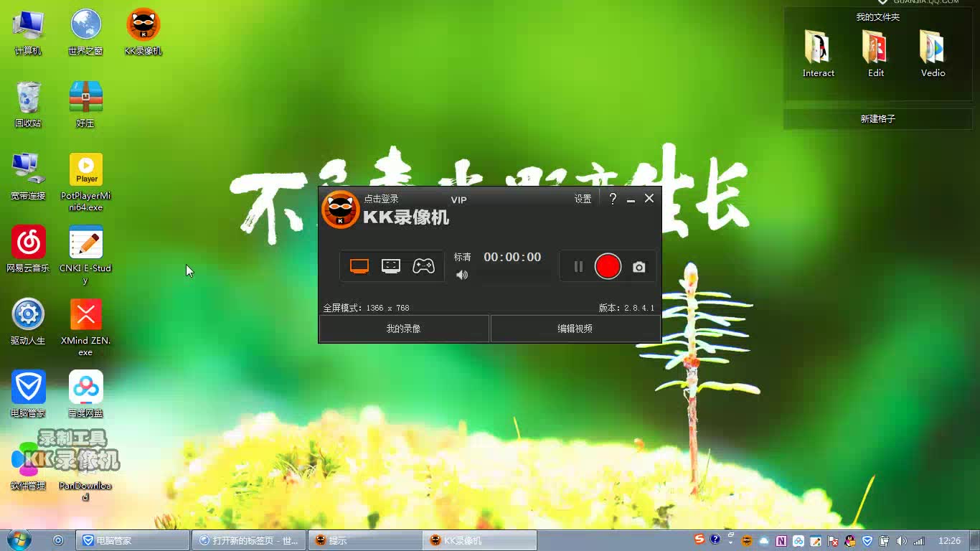Switch to 打开新的标签页 browser taskbar window
This screenshot has height=551, width=980.
click(x=249, y=540)
